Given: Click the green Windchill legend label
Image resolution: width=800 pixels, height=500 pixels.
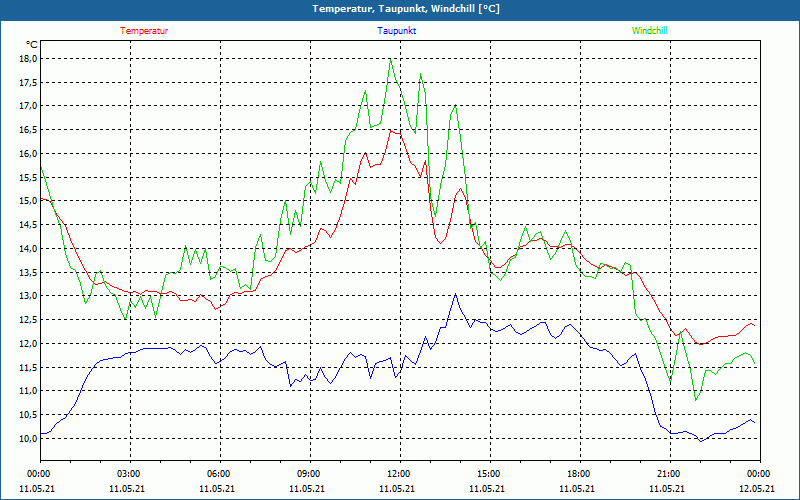Looking at the screenshot, I should [649, 31].
